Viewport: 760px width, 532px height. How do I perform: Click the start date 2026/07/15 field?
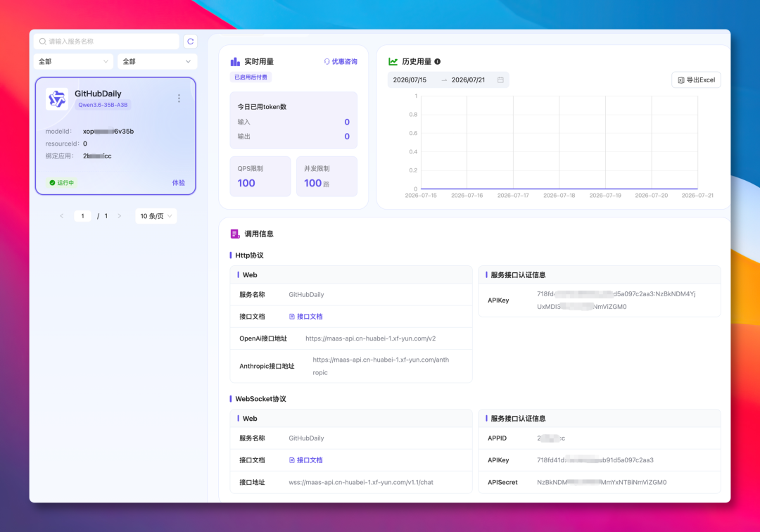click(x=410, y=80)
